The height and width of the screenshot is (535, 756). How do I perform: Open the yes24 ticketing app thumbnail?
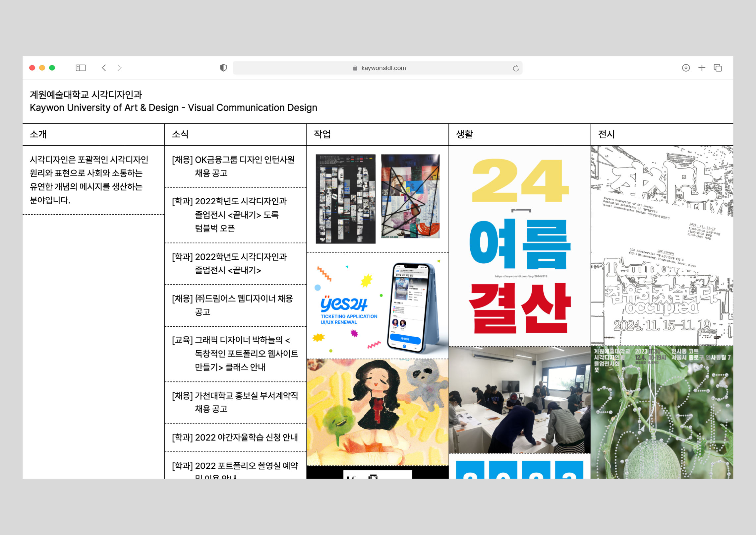point(378,306)
